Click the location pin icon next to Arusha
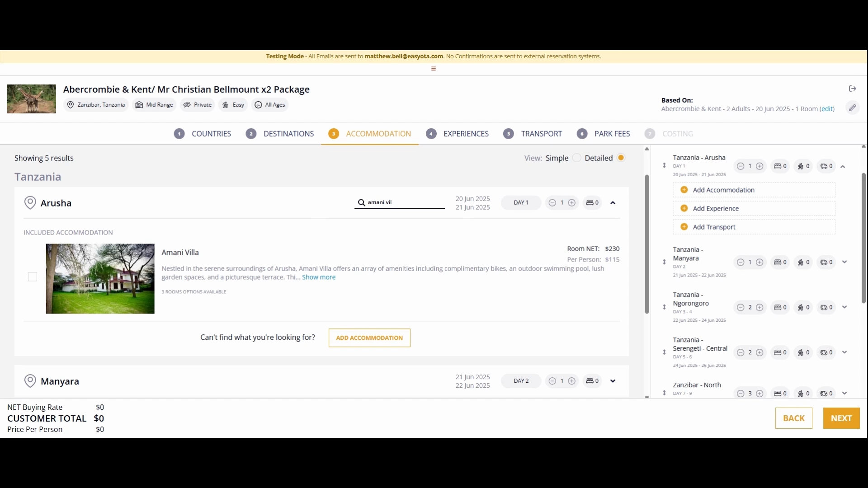The height and width of the screenshot is (488, 868). (x=30, y=203)
